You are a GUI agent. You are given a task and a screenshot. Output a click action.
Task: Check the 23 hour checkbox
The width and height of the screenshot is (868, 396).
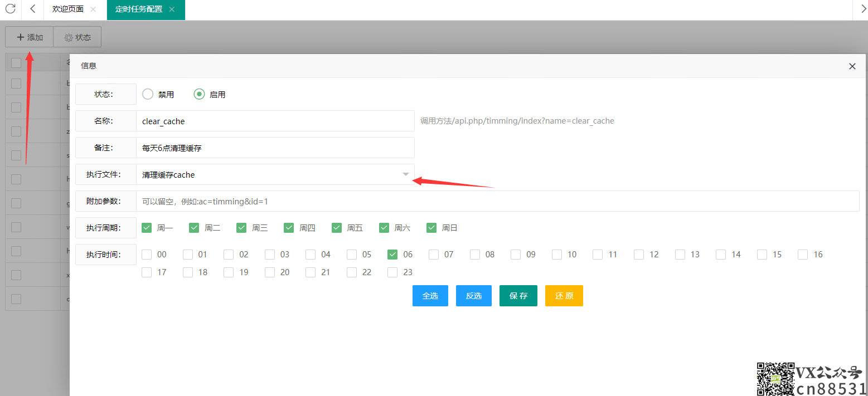(x=392, y=272)
